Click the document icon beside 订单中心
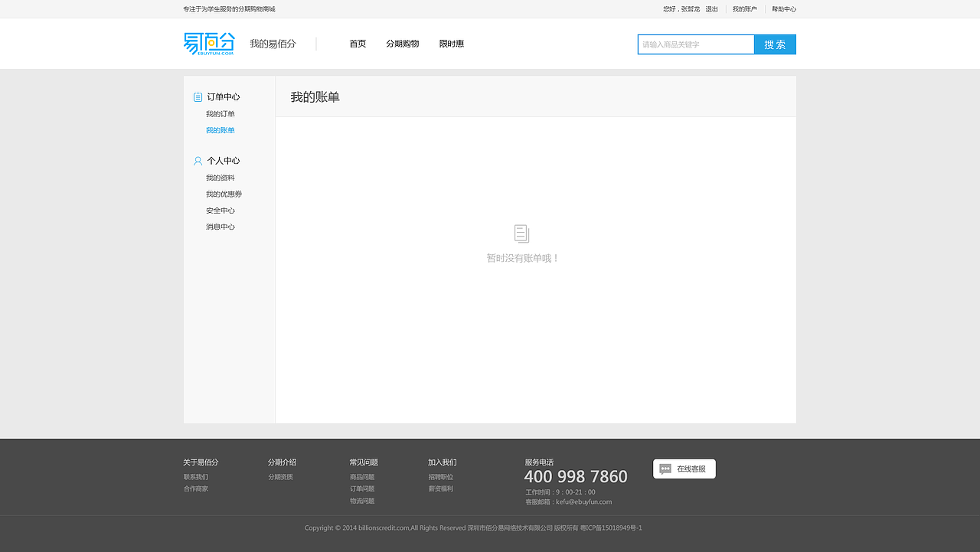 pyautogui.click(x=197, y=96)
